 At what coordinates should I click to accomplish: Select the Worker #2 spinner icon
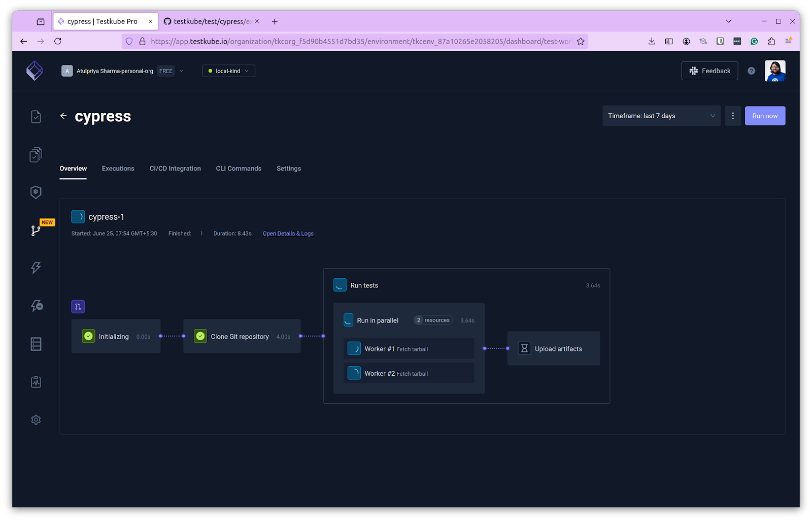[x=354, y=373]
